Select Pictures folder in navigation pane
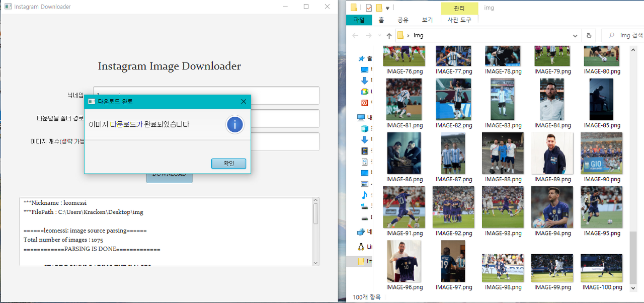 pyautogui.click(x=365, y=184)
